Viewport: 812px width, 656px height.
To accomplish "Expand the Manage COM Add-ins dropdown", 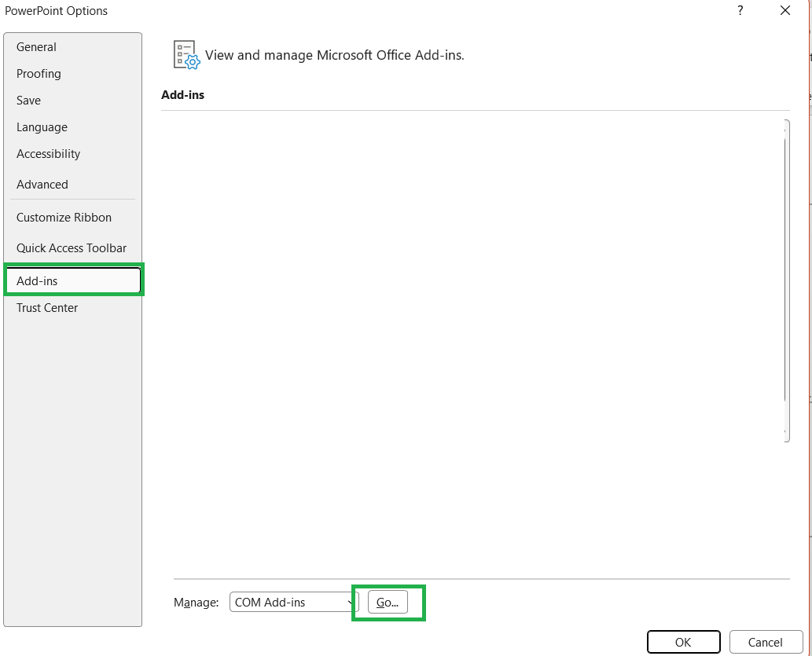I will 294,602.
